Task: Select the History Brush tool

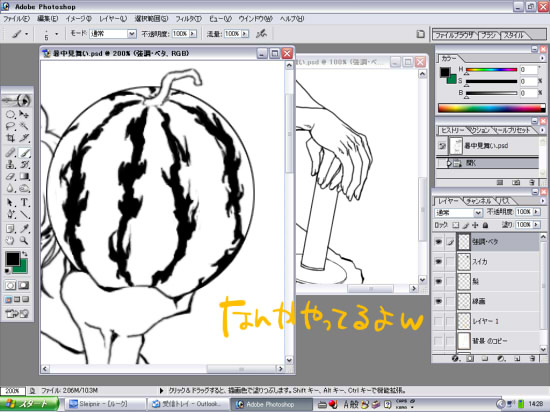Action: 24,164
